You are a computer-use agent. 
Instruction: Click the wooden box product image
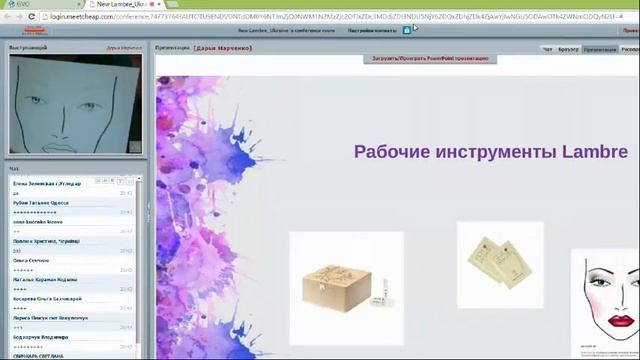coord(347,289)
